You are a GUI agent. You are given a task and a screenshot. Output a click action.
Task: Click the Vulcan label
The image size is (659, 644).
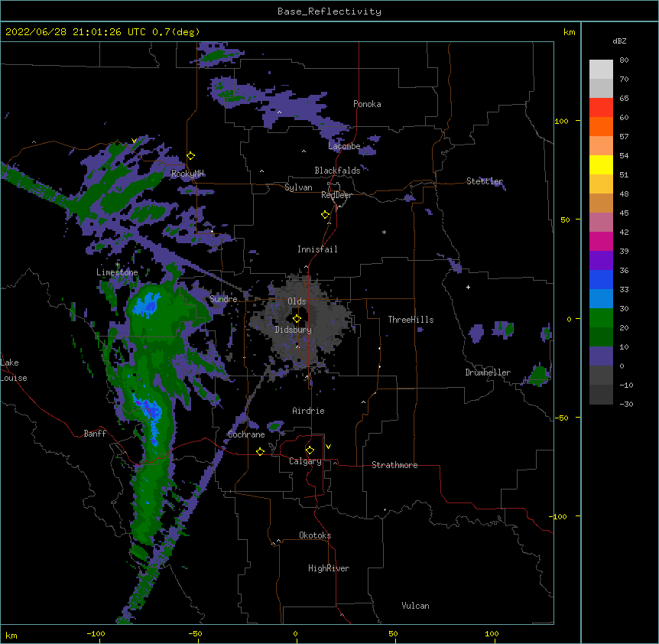click(x=415, y=606)
